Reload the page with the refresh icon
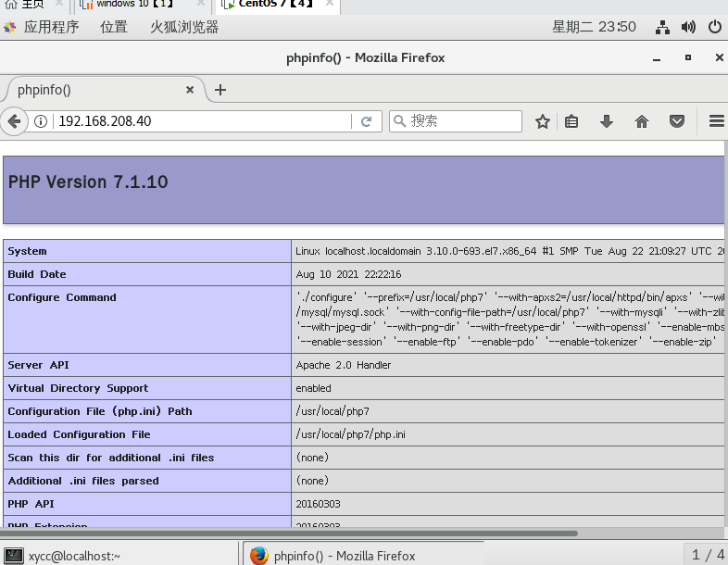 tap(367, 121)
